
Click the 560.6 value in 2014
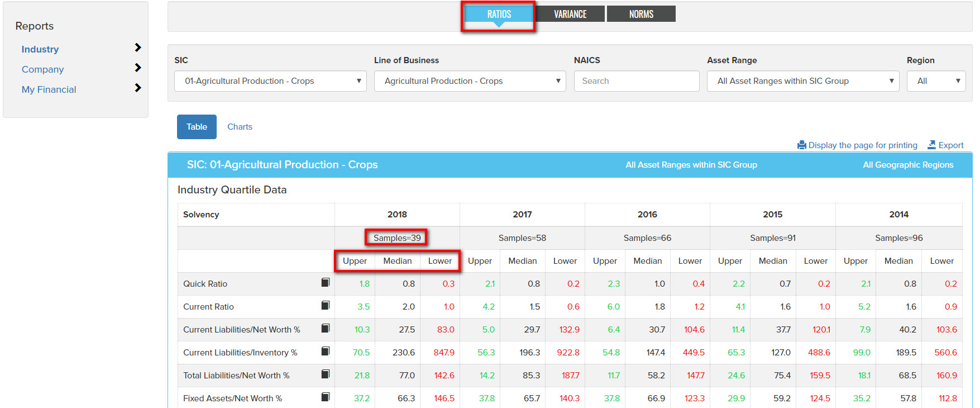[x=946, y=353]
